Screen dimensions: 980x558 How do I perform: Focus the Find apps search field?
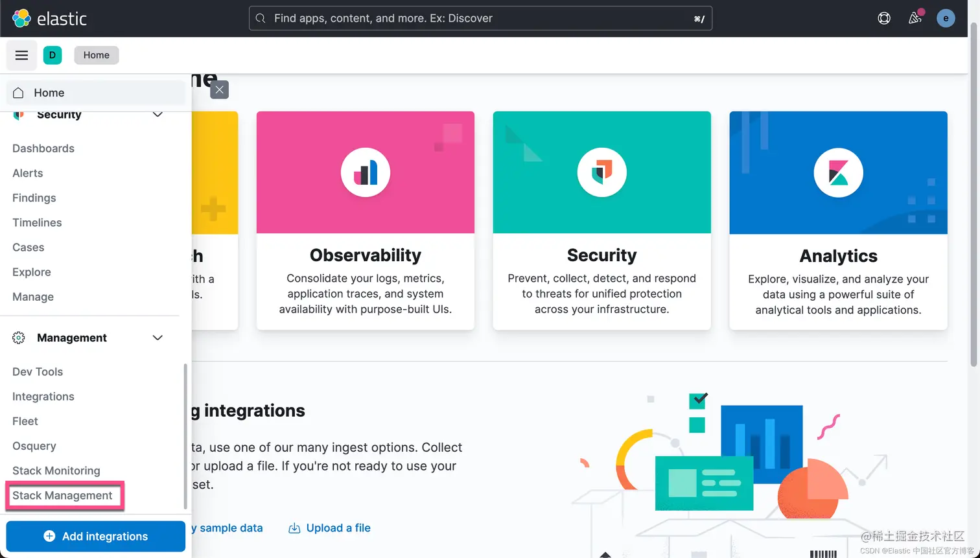480,18
